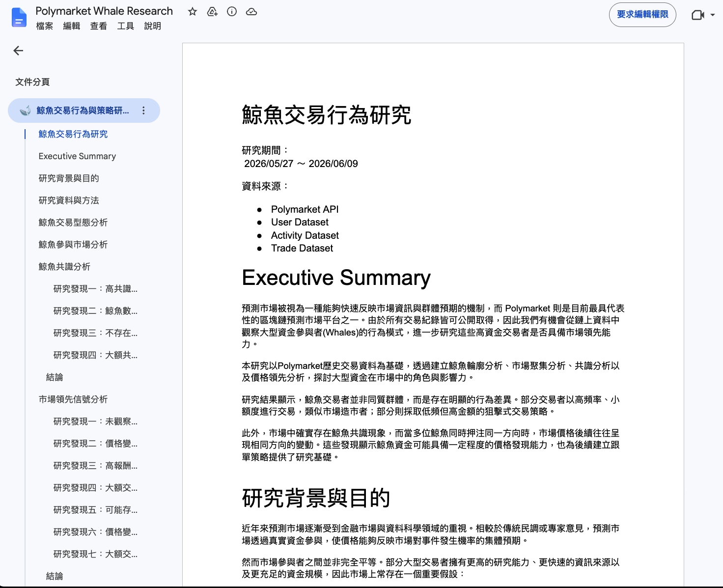
Task: Click the 研究背景與目的 heading in the document
Action: click(x=316, y=498)
